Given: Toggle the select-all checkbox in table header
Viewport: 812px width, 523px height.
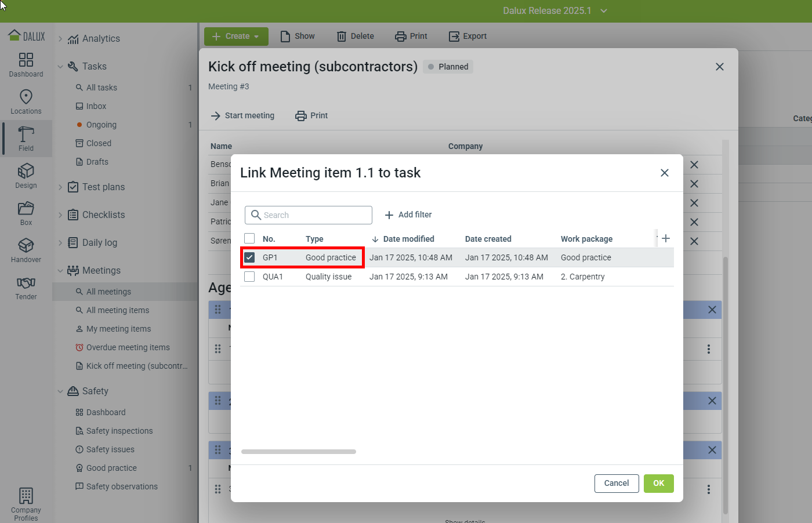Looking at the screenshot, I should tap(249, 238).
